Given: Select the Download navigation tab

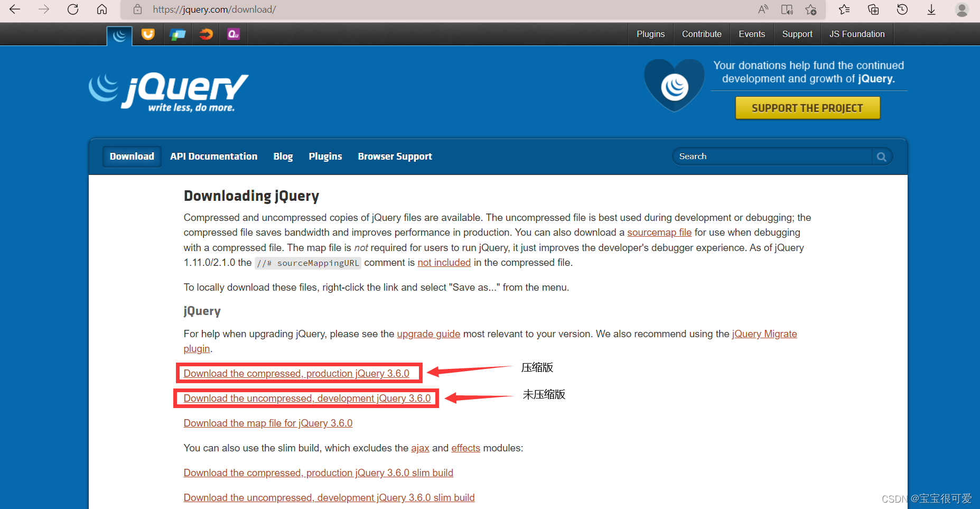Looking at the screenshot, I should (x=132, y=156).
